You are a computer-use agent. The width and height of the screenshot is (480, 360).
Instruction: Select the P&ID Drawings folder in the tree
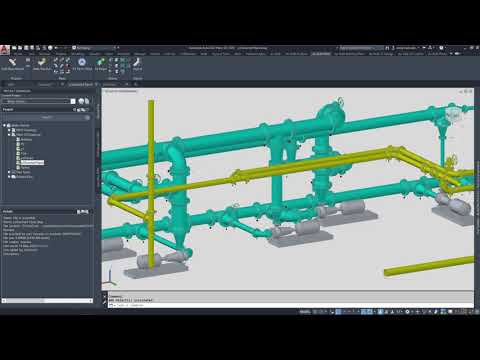pyautogui.click(x=26, y=130)
